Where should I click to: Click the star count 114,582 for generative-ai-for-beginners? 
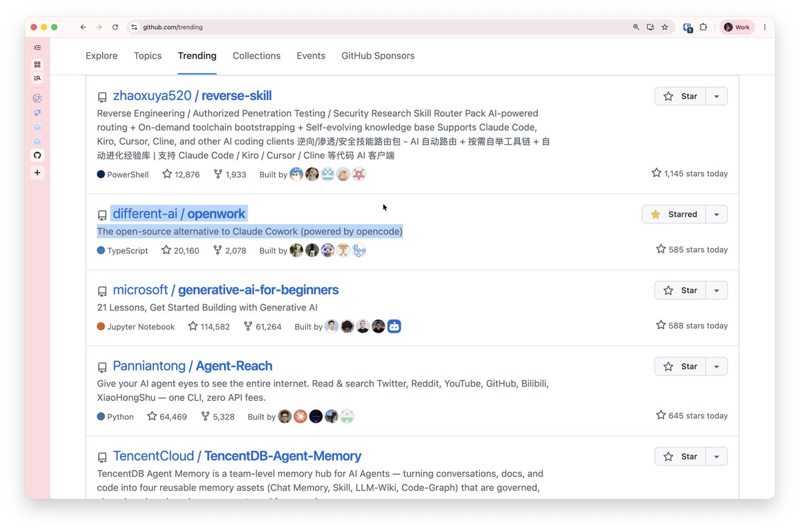[209, 326]
